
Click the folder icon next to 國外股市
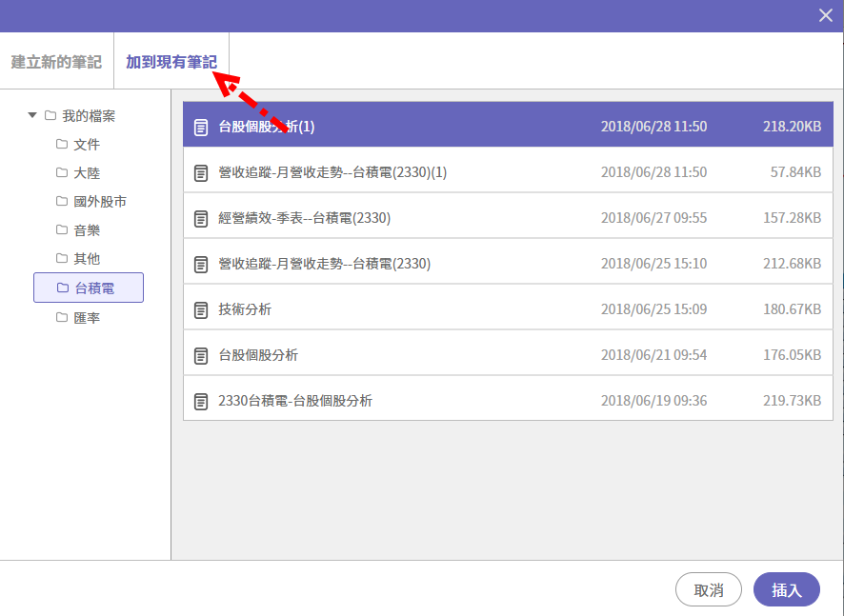coord(62,202)
